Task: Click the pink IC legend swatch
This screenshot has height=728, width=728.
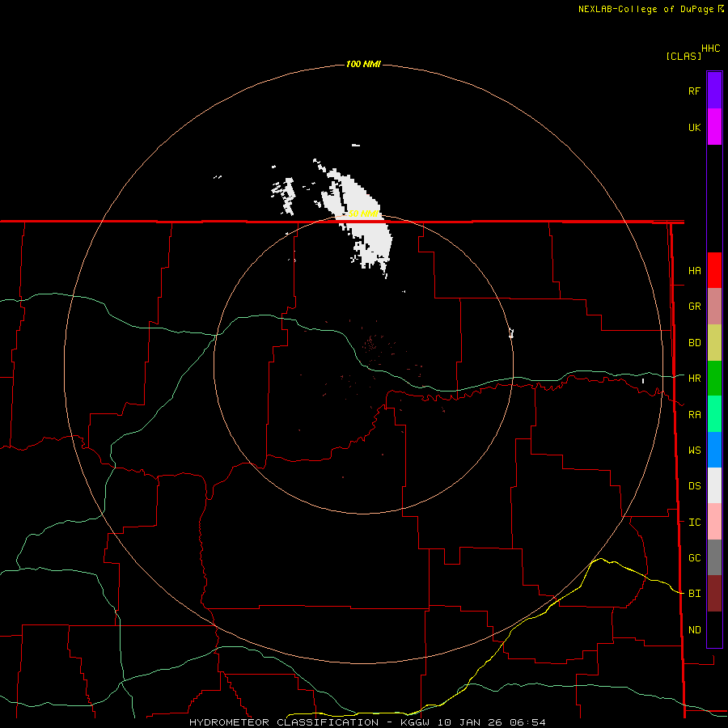Action: 714,522
